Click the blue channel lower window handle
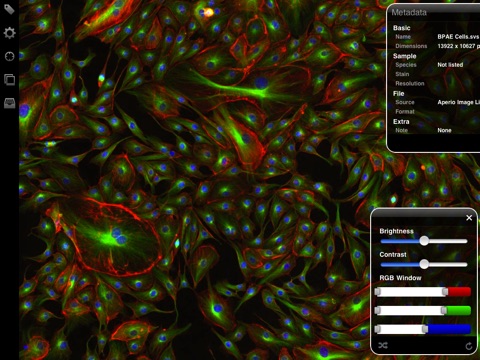The image size is (480, 360). [x=377, y=329]
